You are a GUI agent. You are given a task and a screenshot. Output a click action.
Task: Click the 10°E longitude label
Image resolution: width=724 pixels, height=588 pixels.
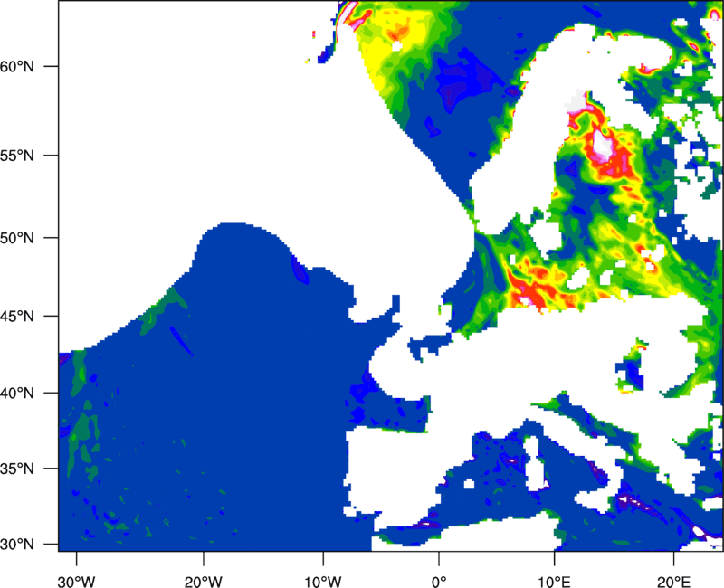tap(554, 582)
